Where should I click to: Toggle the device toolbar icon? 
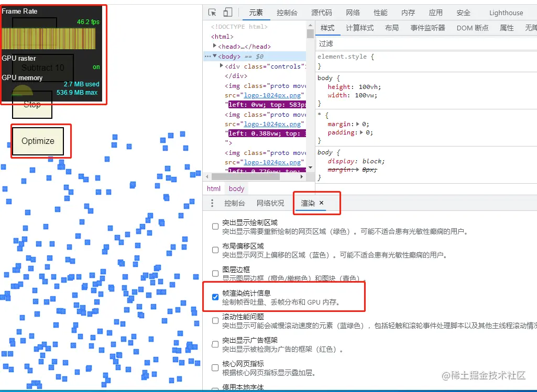click(x=228, y=13)
